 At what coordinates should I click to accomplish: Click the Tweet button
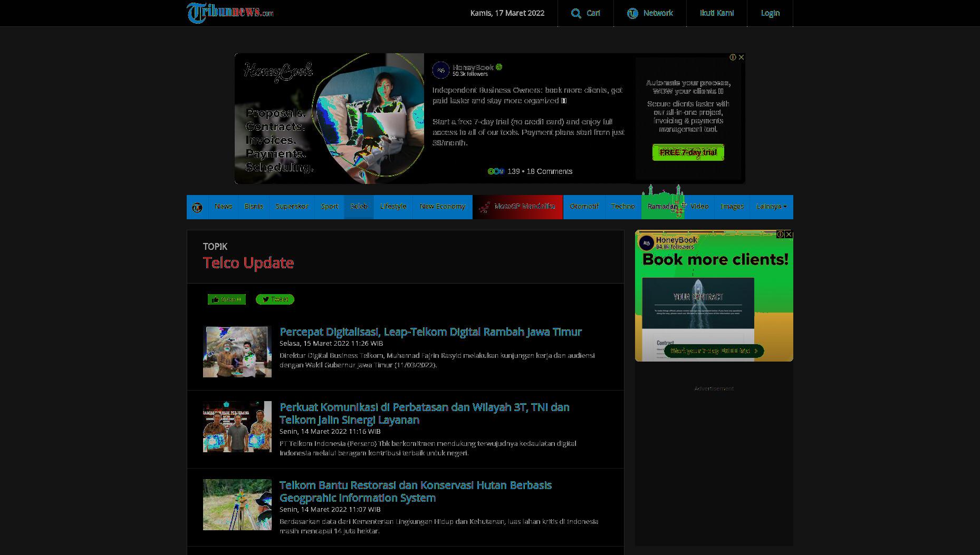[275, 299]
